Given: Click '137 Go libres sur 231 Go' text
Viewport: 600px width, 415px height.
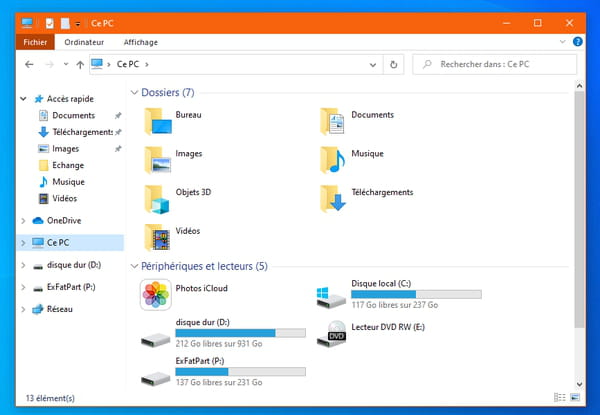Looking at the screenshot, I should (219, 382).
